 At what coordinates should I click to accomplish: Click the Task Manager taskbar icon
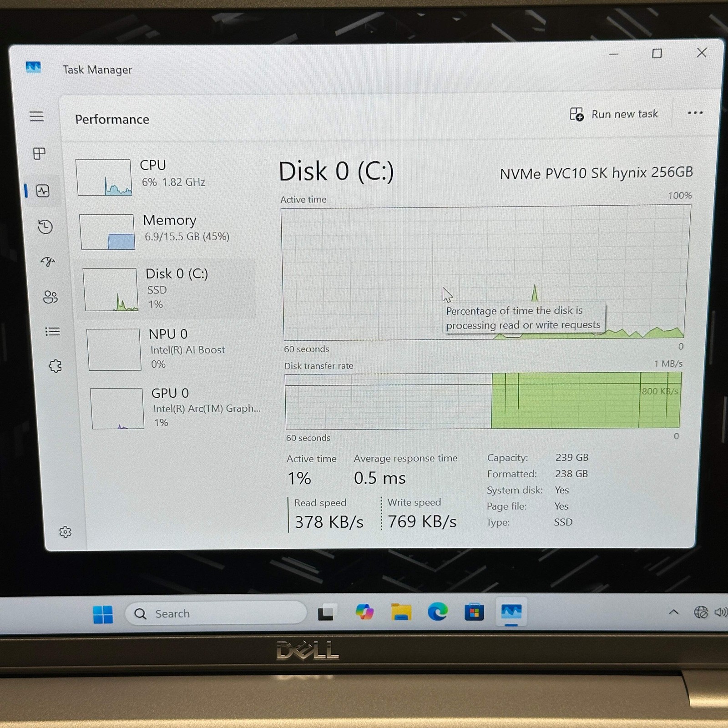pyautogui.click(x=511, y=612)
